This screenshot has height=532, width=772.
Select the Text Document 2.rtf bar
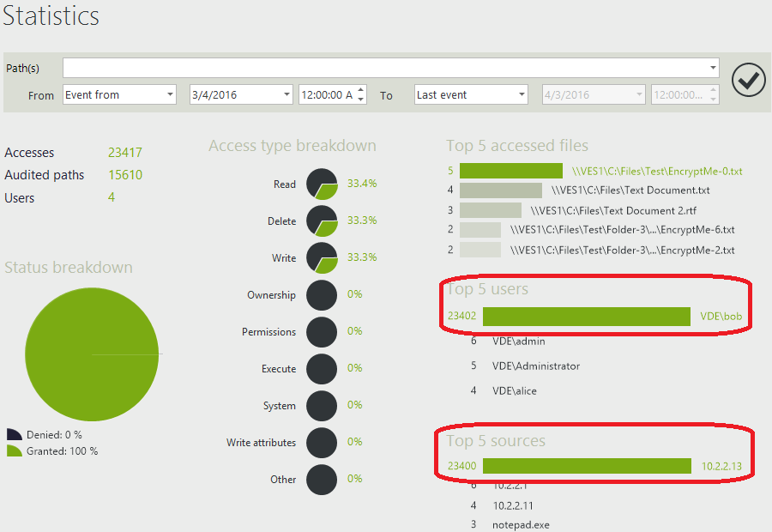point(491,210)
